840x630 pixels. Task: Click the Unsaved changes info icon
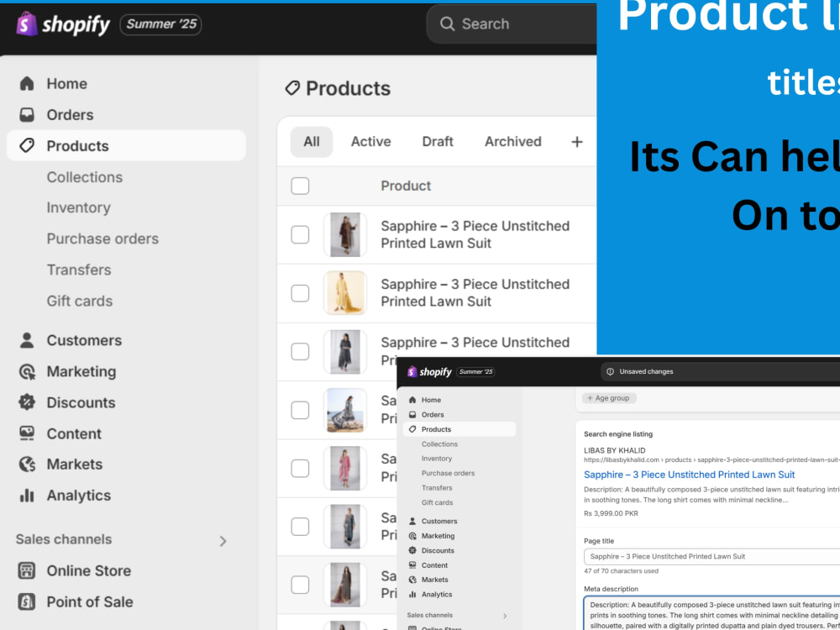pyautogui.click(x=610, y=371)
